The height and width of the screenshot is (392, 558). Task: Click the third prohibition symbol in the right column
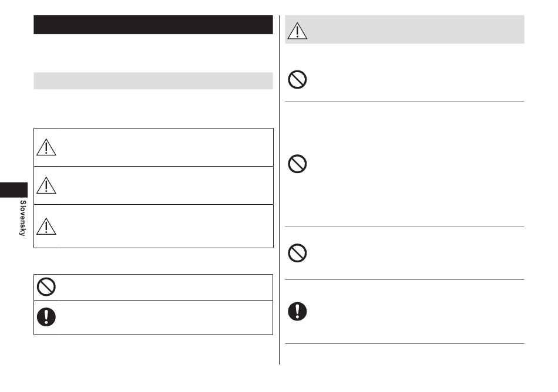coord(297,253)
